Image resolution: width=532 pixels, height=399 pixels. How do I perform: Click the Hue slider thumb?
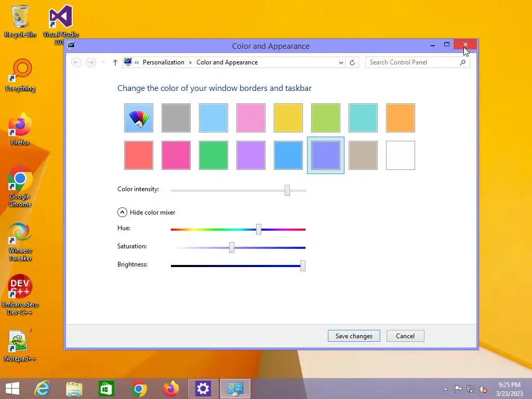[259, 229]
